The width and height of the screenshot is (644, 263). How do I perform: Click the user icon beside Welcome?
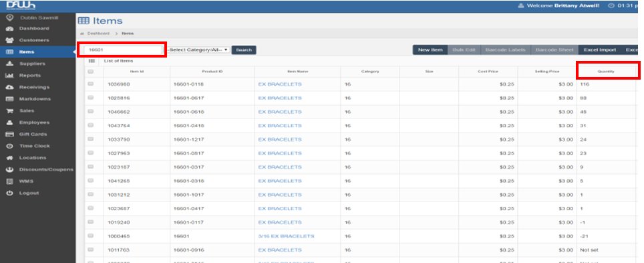click(521, 6)
